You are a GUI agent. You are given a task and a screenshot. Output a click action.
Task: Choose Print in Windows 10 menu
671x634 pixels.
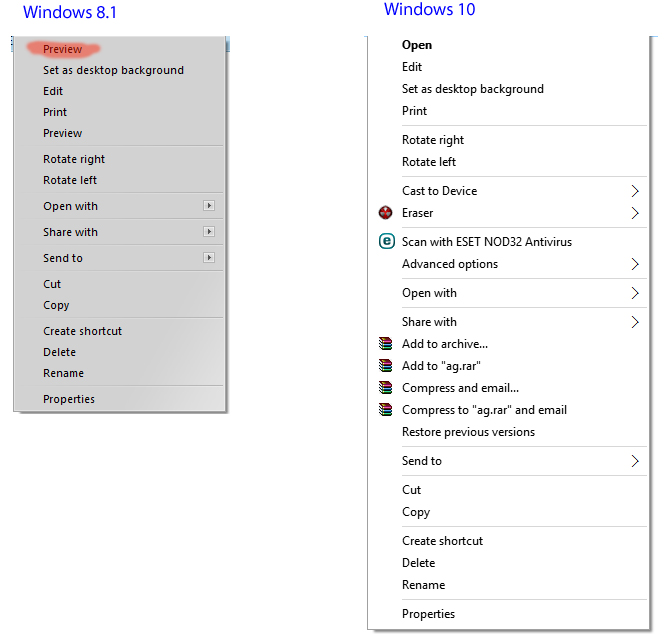[414, 111]
